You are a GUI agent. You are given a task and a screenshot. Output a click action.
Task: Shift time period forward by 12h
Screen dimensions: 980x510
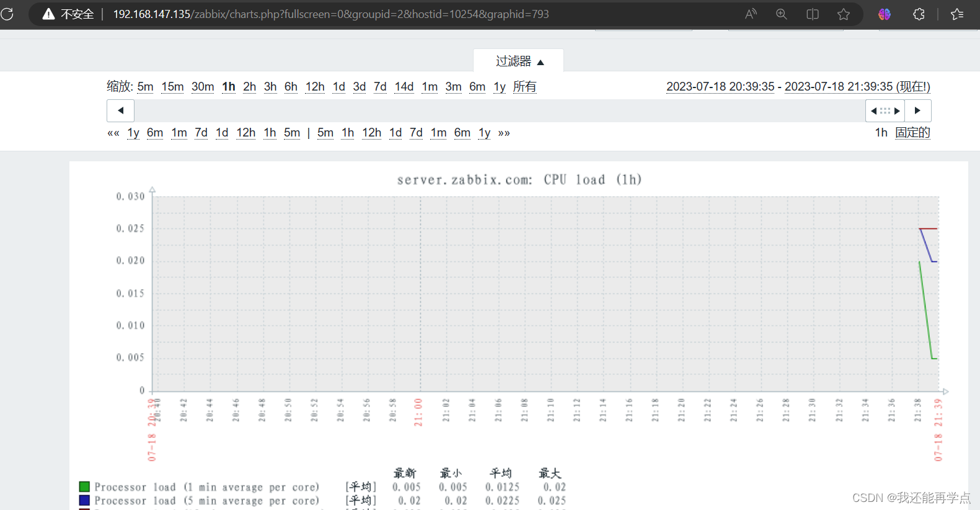(371, 133)
